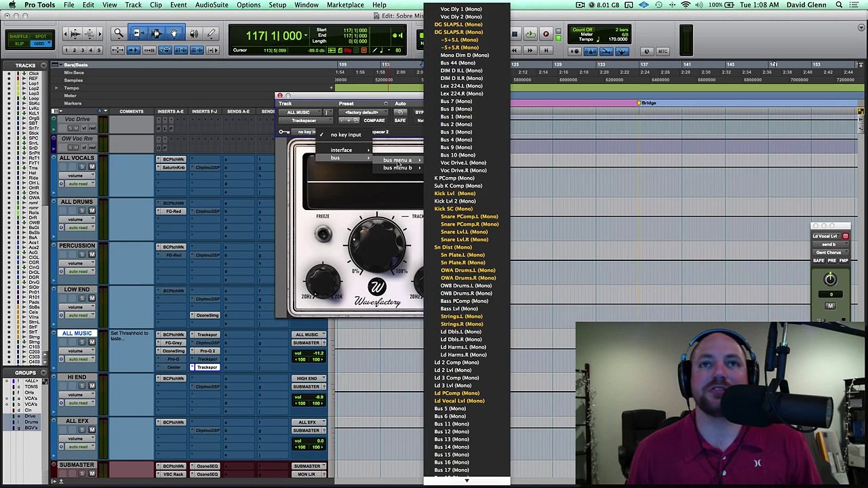The width and height of the screenshot is (868, 488).
Task: Open the File menu
Action: (68, 5)
